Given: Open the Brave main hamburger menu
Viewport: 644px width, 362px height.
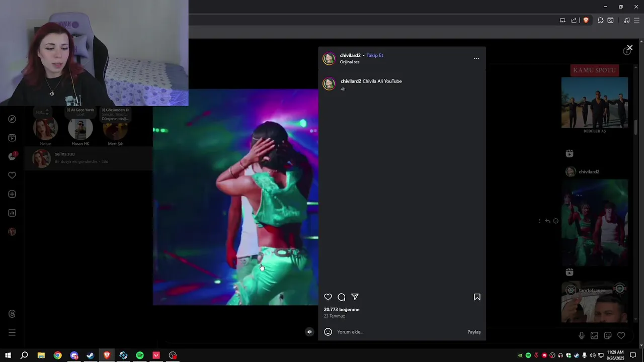Looking at the screenshot, I should point(636,20).
